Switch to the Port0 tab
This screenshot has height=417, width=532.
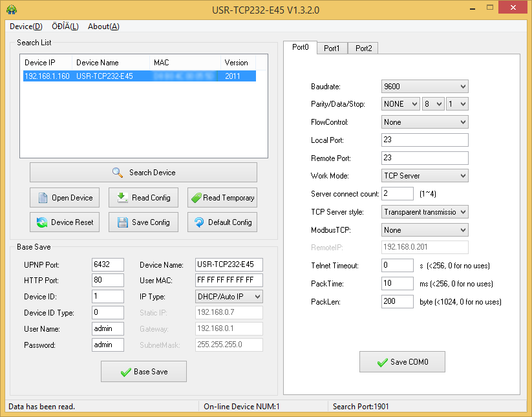(301, 47)
